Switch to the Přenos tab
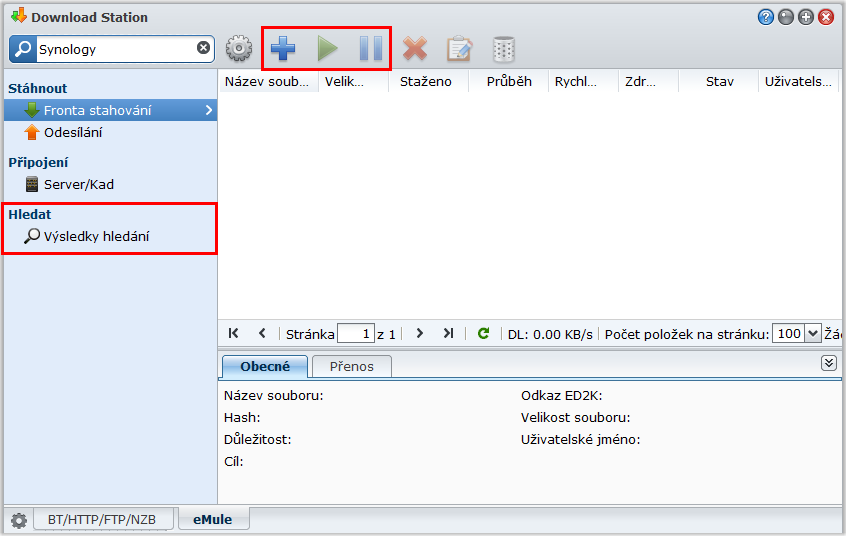 (352, 367)
